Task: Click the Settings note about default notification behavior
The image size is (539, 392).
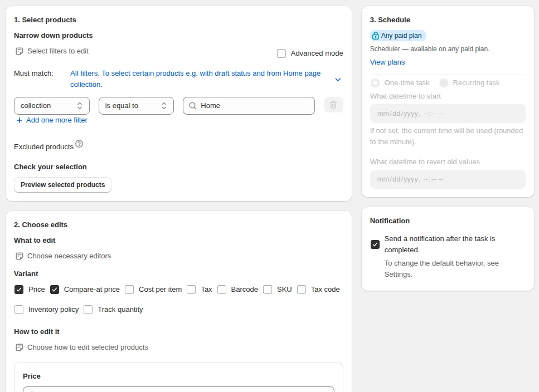Action: [441, 269]
